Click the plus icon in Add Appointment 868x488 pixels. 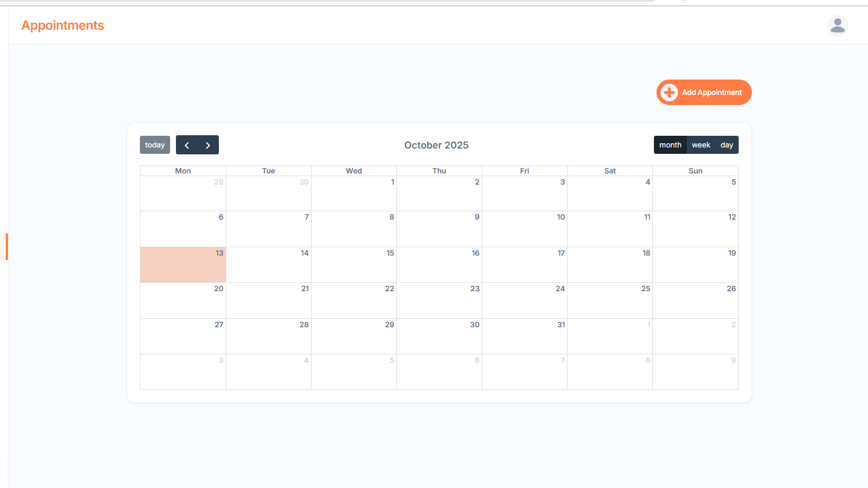(669, 92)
